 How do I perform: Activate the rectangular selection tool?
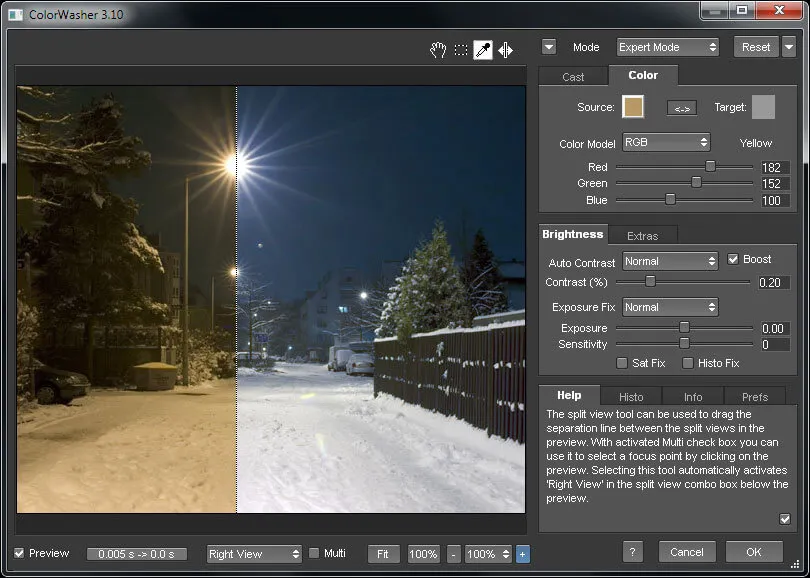coord(460,48)
